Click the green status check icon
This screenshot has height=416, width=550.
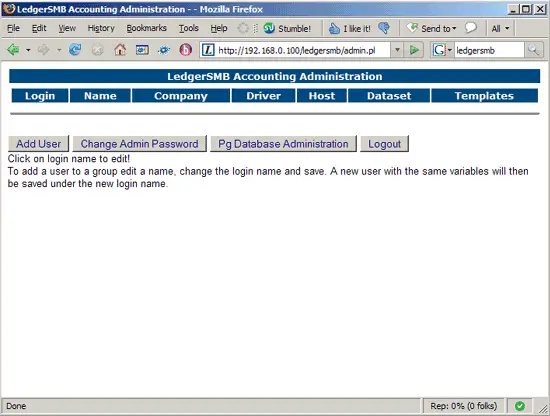click(520, 406)
